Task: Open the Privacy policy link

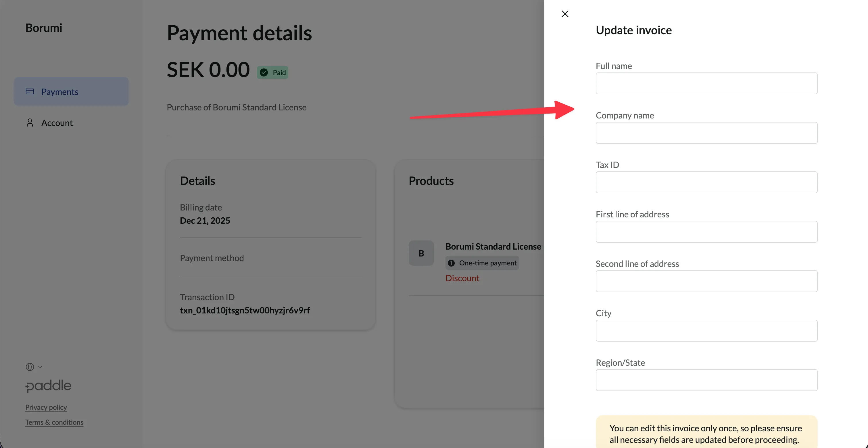Action: pyautogui.click(x=46, y=407)
